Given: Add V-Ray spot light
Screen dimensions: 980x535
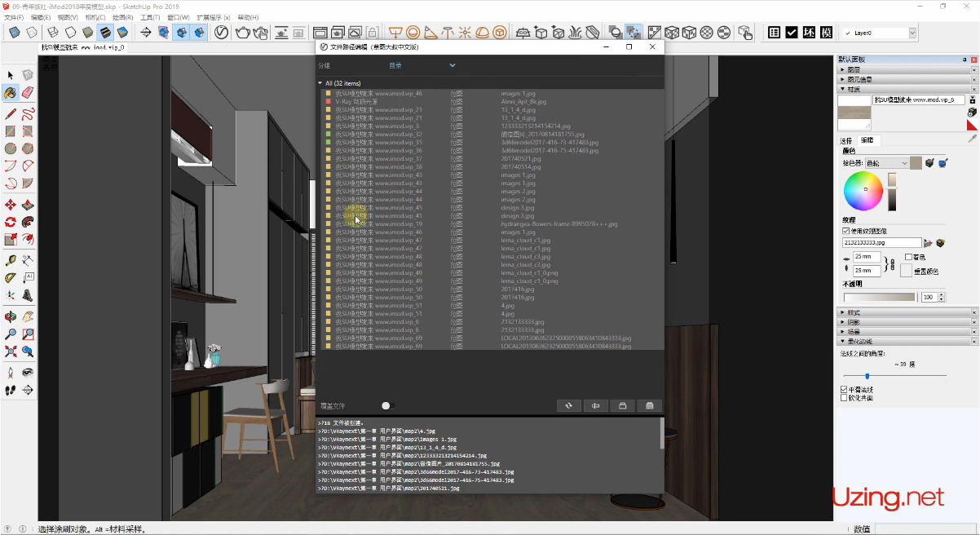Looking at the screenshot, I should pos(430,33).
